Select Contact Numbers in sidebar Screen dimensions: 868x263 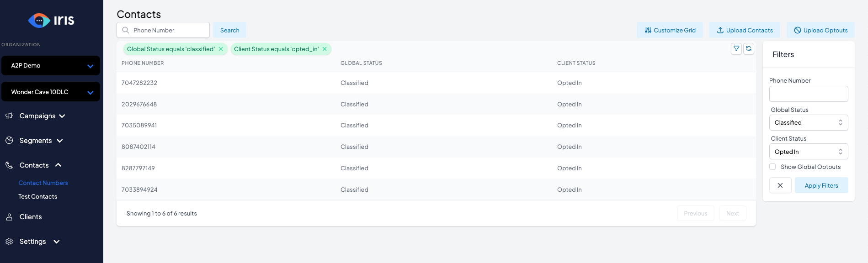pyautogui.click(x=43, y=183)
